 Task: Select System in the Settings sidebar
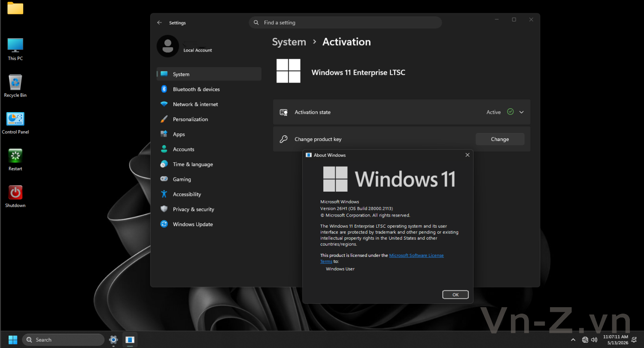209,74
